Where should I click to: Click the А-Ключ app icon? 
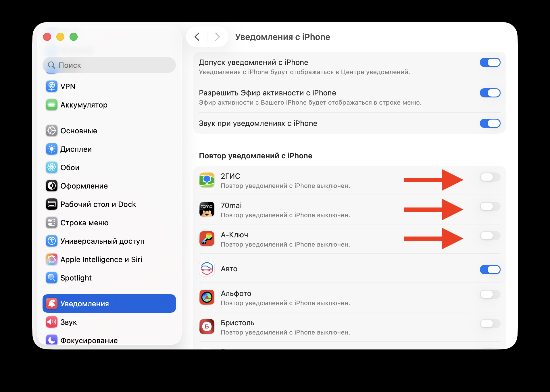coord(207,239)
